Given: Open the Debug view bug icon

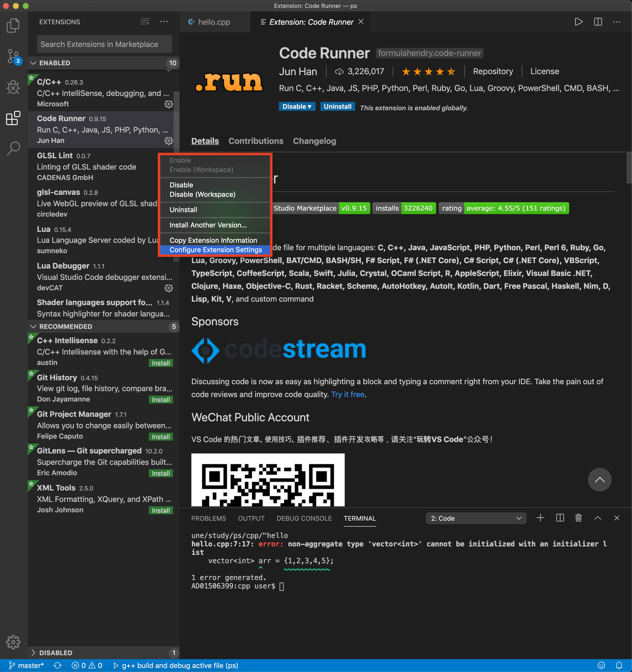Looking at the screenshot, I should (13, 88).
